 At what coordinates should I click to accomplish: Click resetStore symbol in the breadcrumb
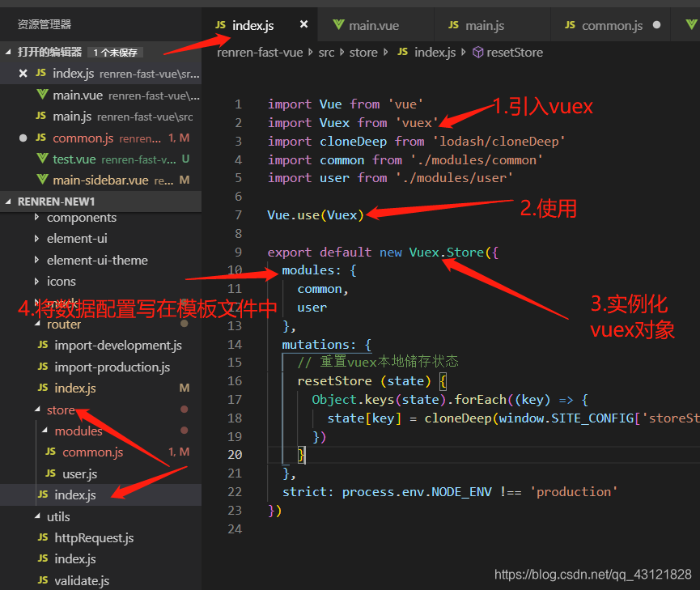515,53
